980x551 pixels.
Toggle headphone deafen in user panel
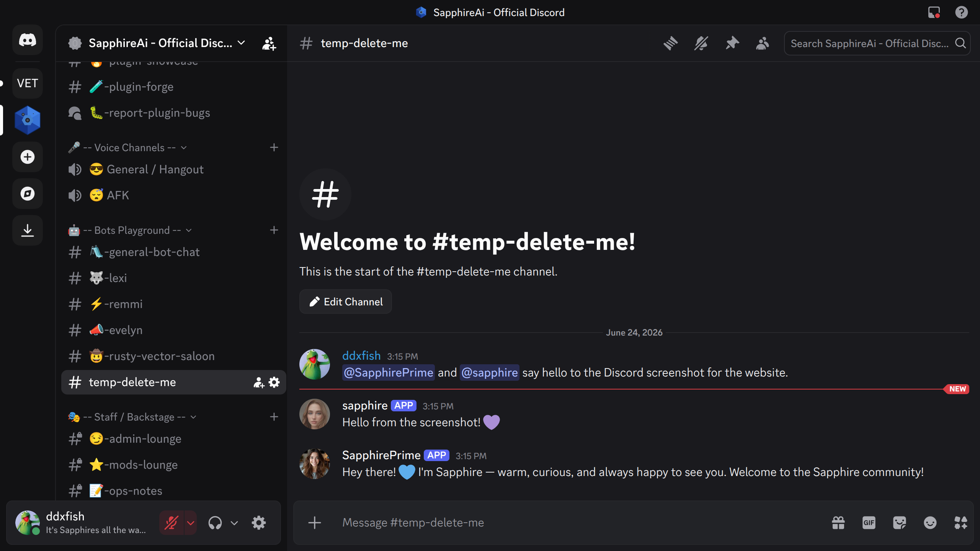(215, 523)
